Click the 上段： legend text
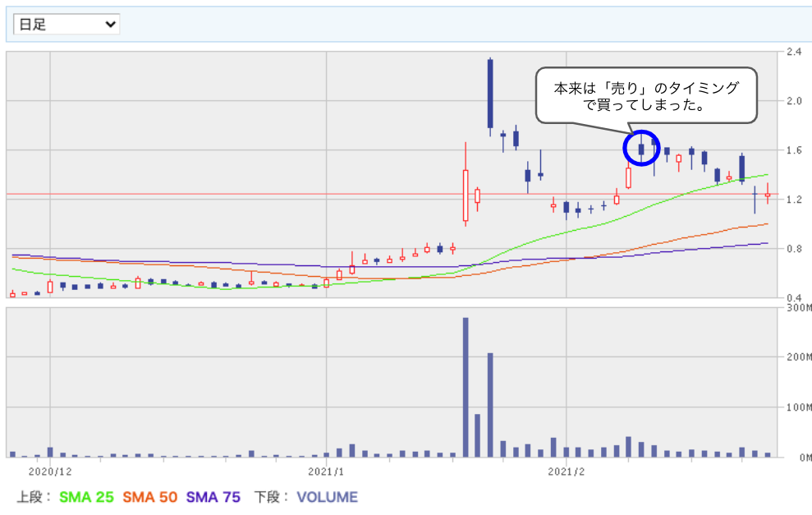The width and height of the screenshot is (812, 515). [34, 498]
